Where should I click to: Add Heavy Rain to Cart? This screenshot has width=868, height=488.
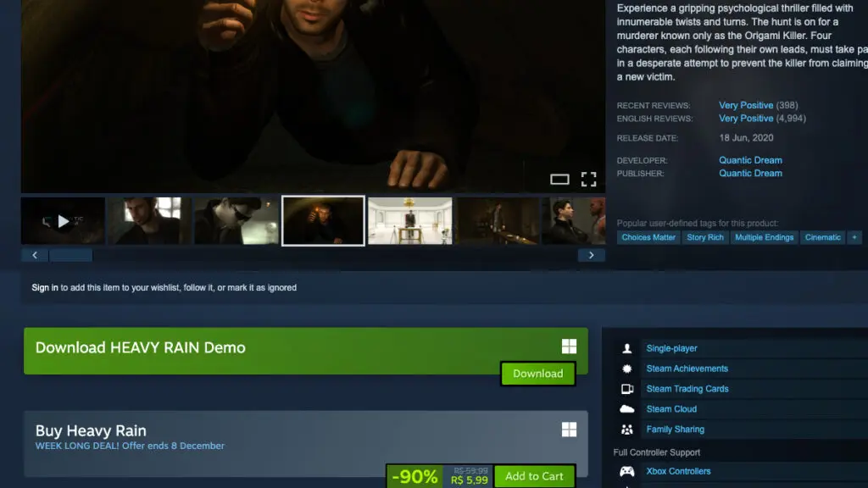(535, 476)
